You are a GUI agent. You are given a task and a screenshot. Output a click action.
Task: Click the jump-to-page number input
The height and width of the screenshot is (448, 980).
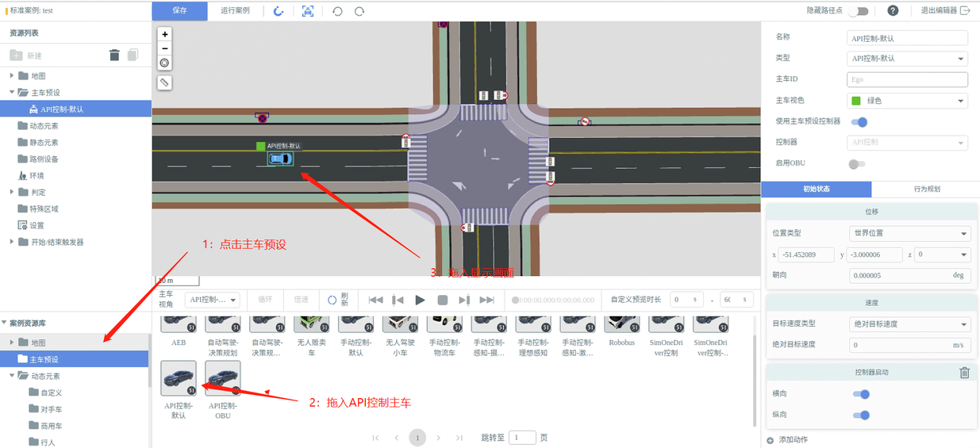522,437
